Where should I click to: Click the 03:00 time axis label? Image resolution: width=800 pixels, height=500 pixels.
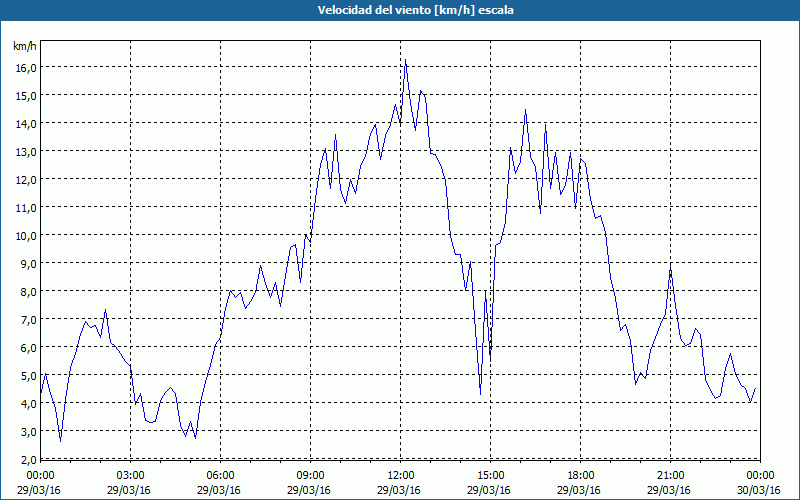(x=131, y=476)
